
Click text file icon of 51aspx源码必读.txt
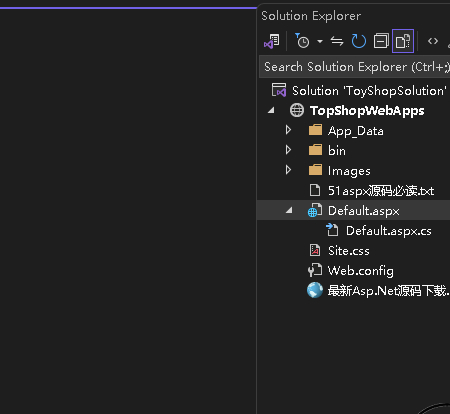coord(315,190)
